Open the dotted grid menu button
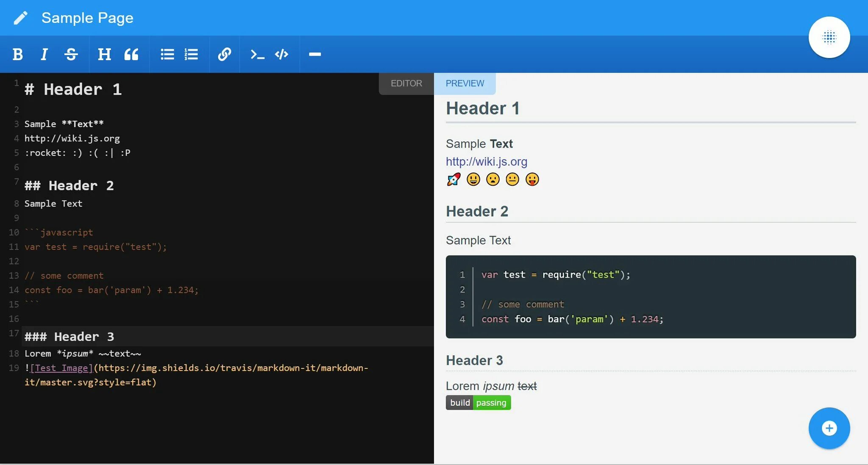This screenshot has height=465, width=868. coord(829,37)
